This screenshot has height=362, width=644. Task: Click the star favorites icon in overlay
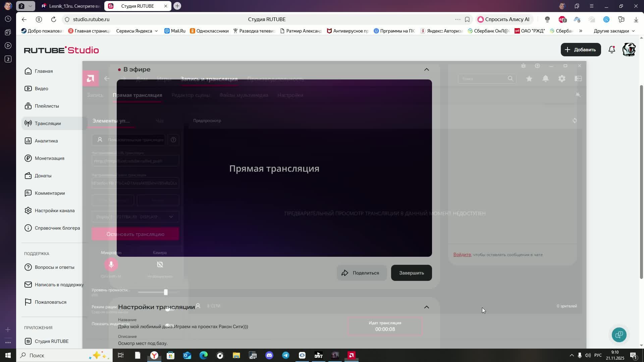click(529, 78)
